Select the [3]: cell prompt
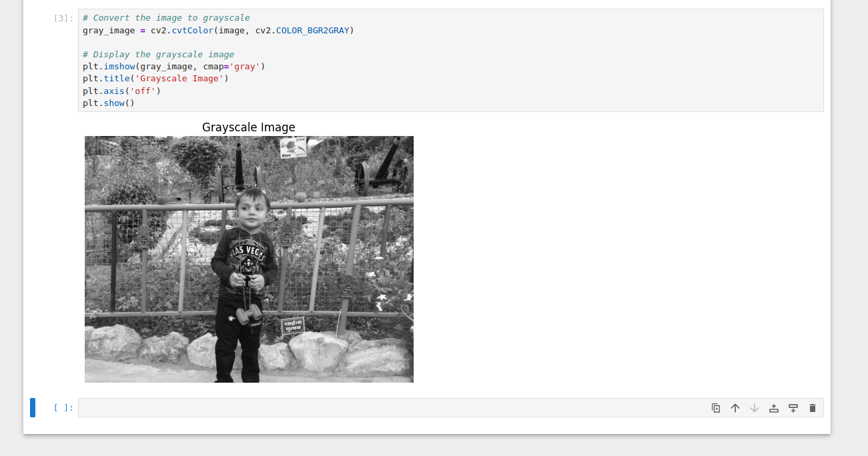The height and width of the screenshot is (456, 868). [x=63, y=18]
